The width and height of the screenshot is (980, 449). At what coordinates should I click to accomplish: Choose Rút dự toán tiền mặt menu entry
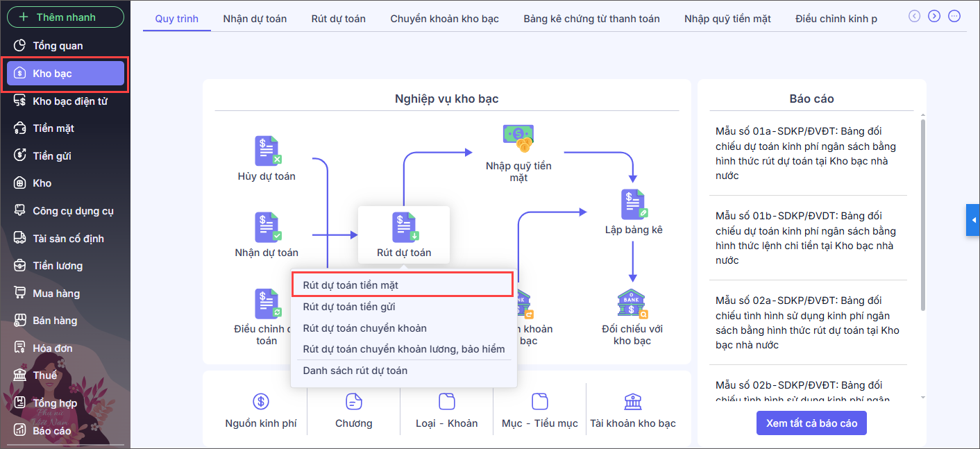(x=402, y=285)
